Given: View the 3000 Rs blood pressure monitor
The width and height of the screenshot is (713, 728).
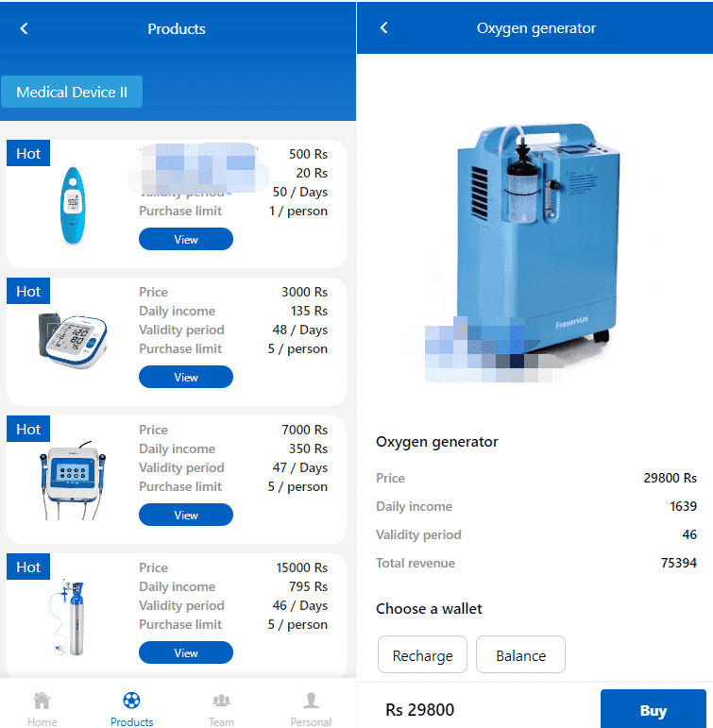Looking at the screenshot, I should pyautogui.click(x=185, y=378).
